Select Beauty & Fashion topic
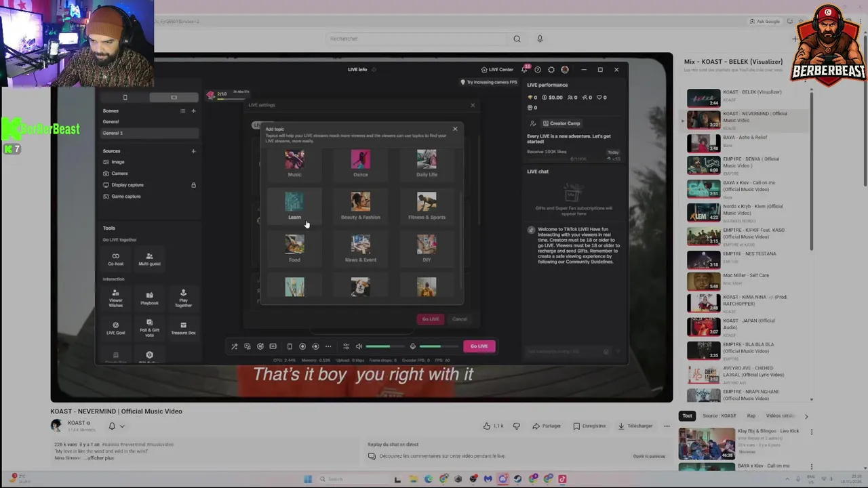The height and width of the screenshot is (488, 868). pos(361,206)
